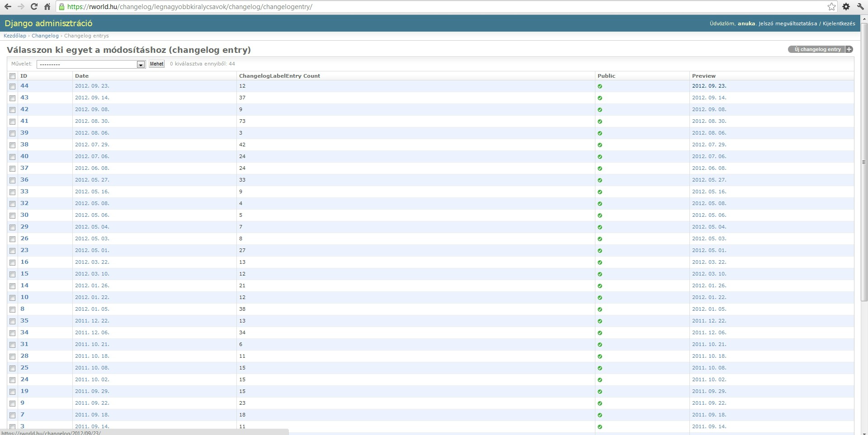Screen dimensions: 868x435
Task: Reload the page with the refresh icon
Action: tap(34, 7)
